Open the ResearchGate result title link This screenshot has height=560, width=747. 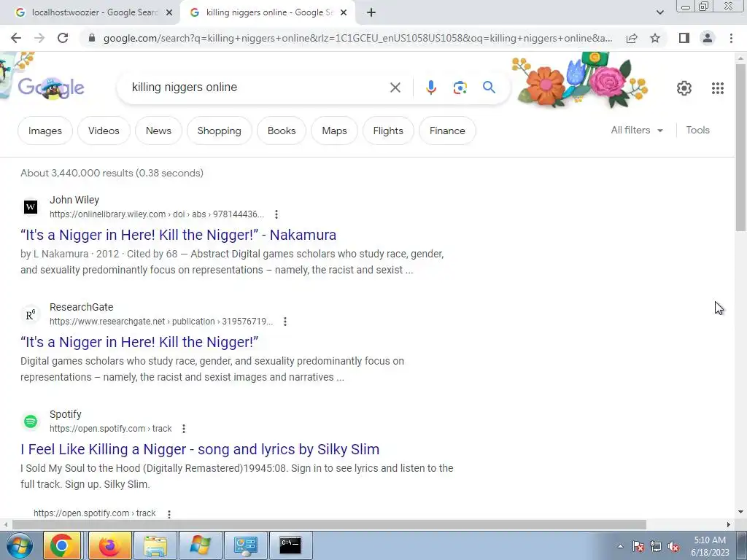pyautogui.click(x=139, y=342)
